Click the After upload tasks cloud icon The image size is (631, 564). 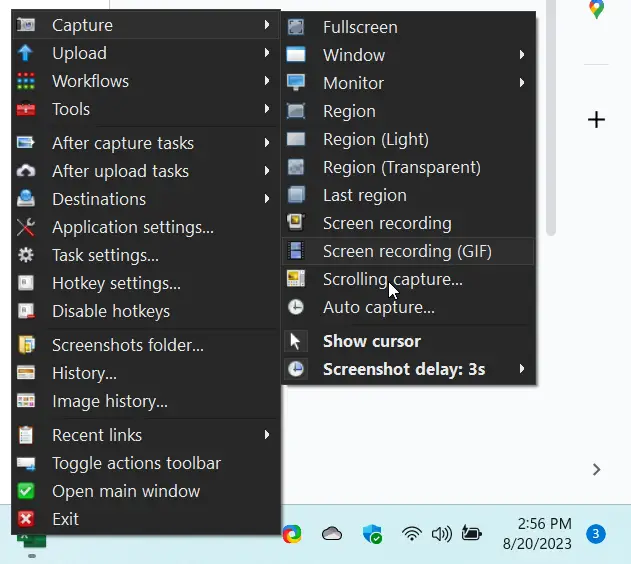coord(26,171)
